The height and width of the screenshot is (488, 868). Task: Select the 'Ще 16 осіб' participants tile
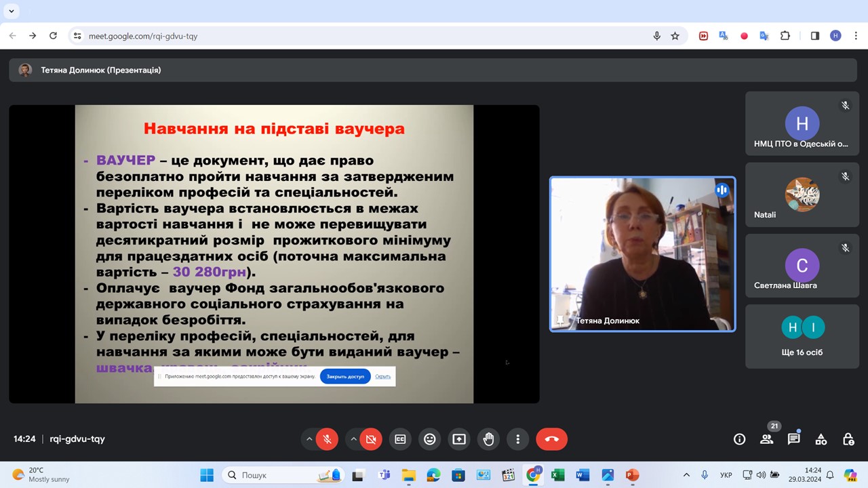pyautogui.click(x=802, y=336)
